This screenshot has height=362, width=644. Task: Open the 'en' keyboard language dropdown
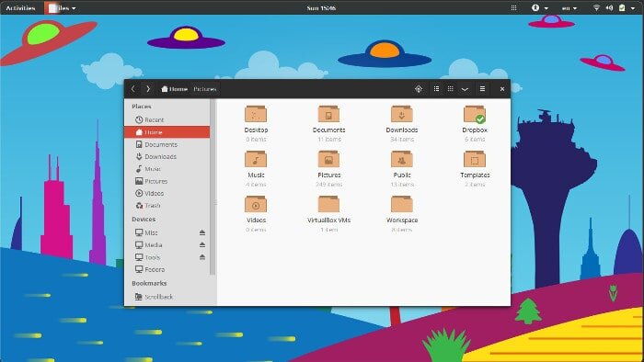(569, 7)
